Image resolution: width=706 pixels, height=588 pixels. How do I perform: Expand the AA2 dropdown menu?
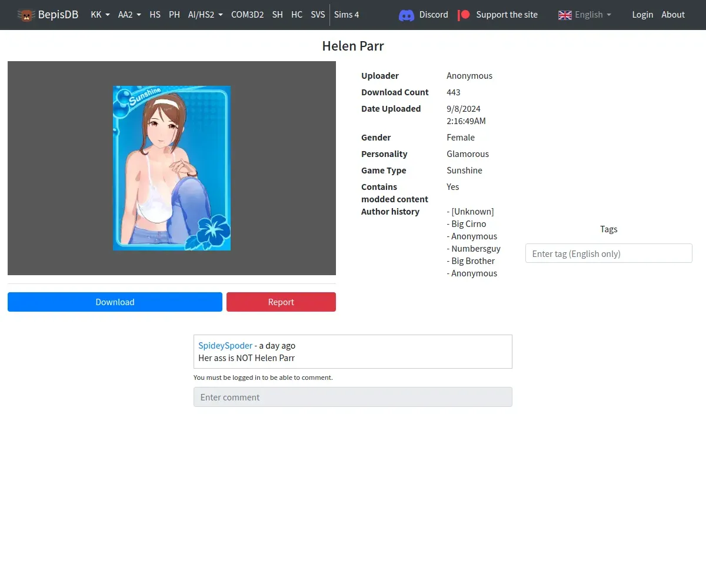(129, 15)
